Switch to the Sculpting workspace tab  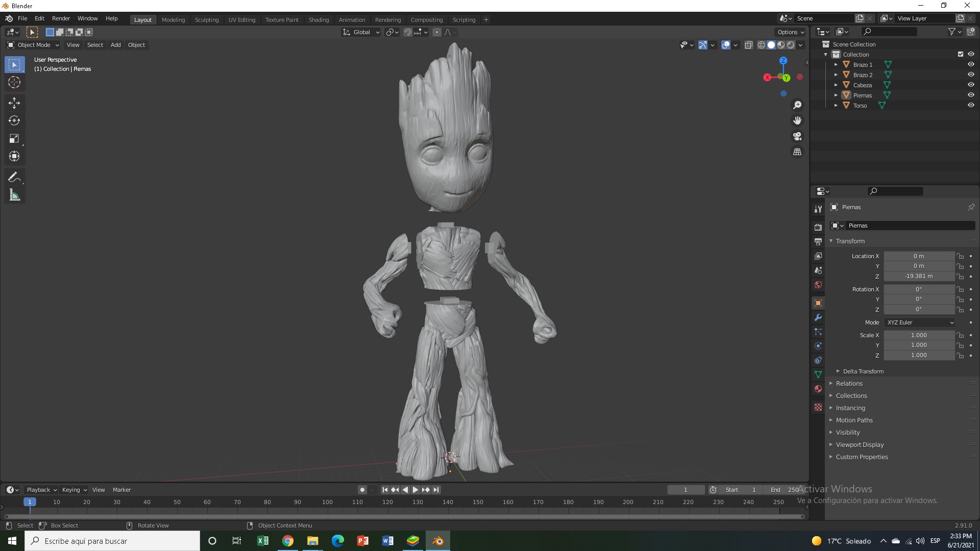click(206, 19)
